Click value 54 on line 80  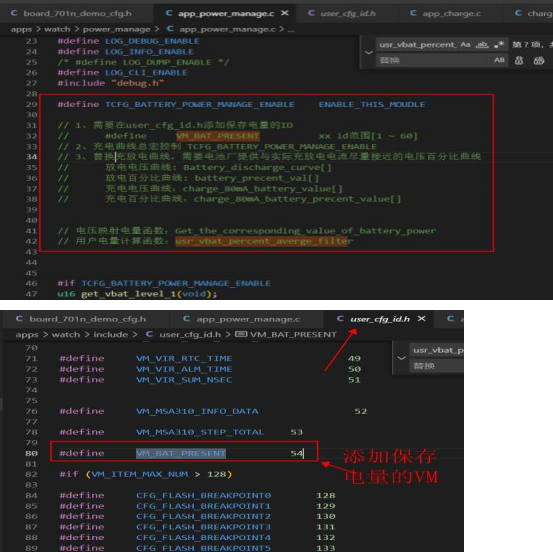coord(296,454)
